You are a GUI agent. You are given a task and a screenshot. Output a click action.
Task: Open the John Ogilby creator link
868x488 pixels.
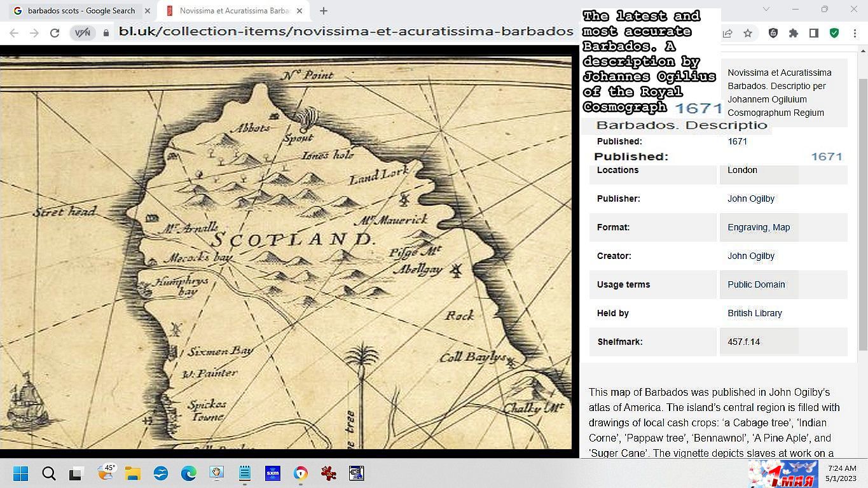751,256
